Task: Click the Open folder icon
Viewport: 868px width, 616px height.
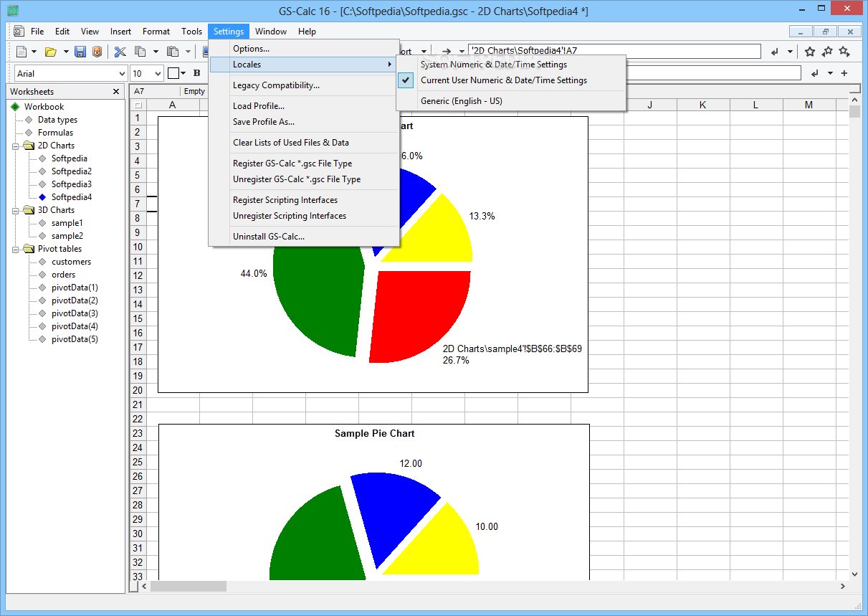Action: [x=51, y=52]
